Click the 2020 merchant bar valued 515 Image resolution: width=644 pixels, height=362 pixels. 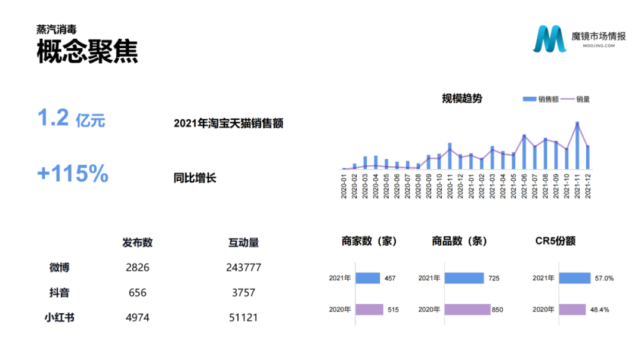pos(369,310)
